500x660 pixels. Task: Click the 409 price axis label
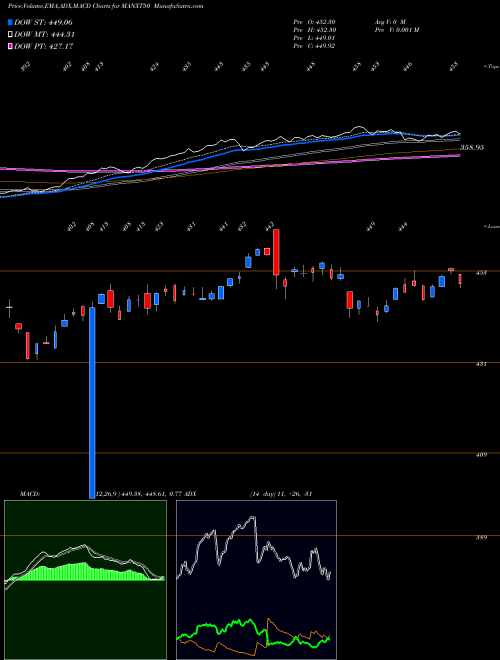tap(481, 455)
